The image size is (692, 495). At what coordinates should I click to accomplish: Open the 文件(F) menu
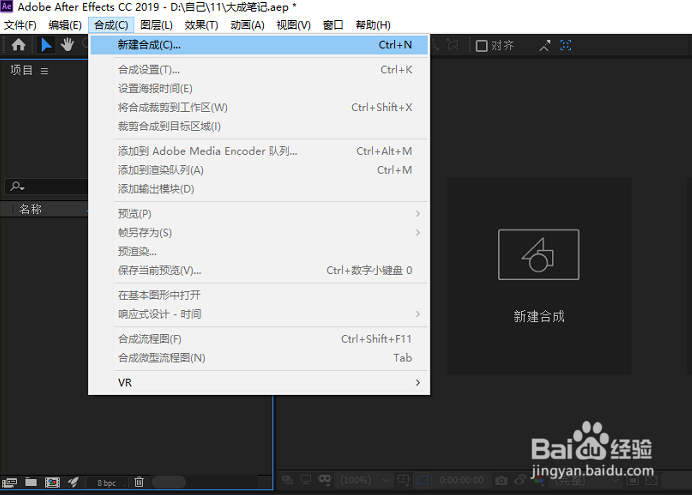[20, 25]
